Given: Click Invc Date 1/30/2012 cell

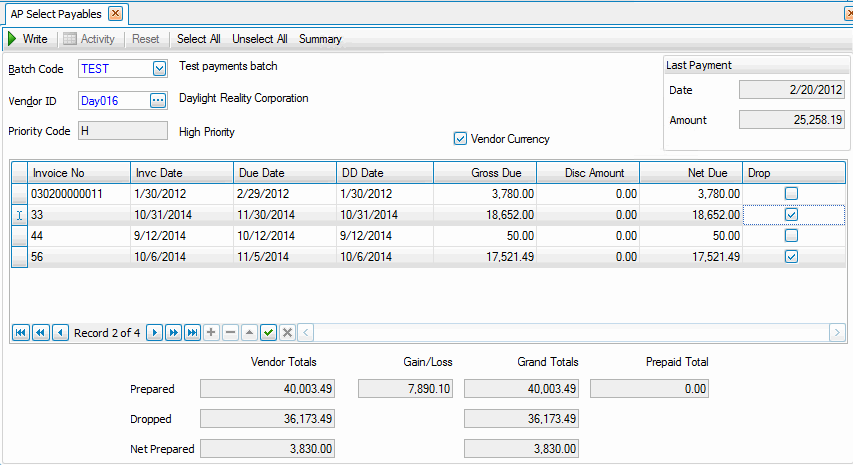Looking at the screenshot, I should 182,194.
